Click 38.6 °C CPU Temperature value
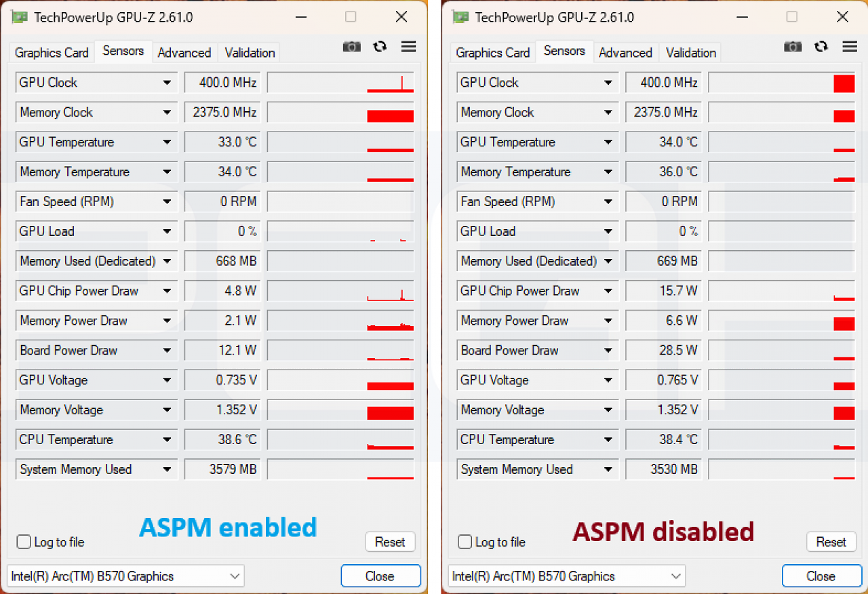868x594 pixels. 222,439
